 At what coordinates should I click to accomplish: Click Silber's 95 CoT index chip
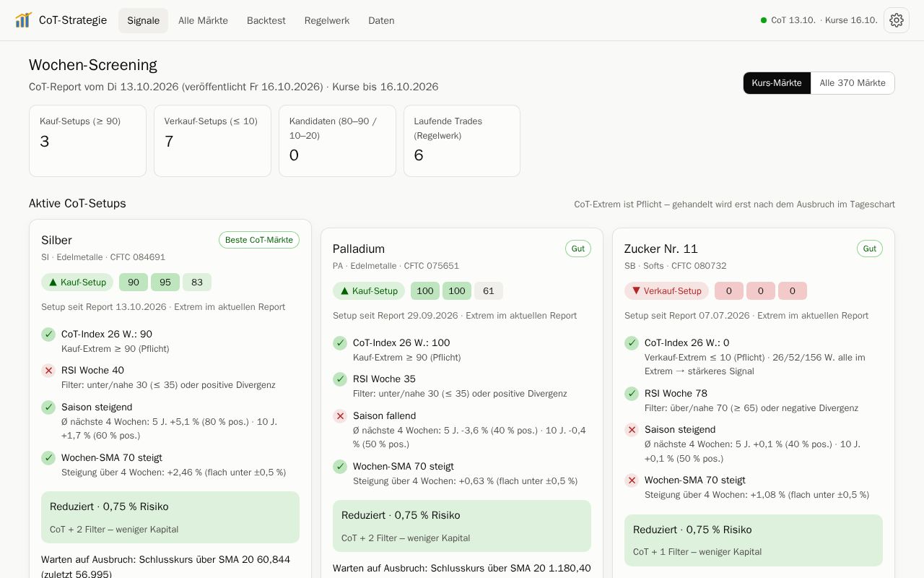(165, 282)
